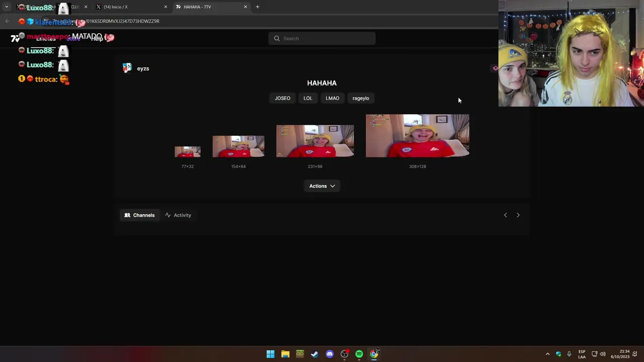
Task: Click the HAHAHA emote title
Action: point(322,83)
